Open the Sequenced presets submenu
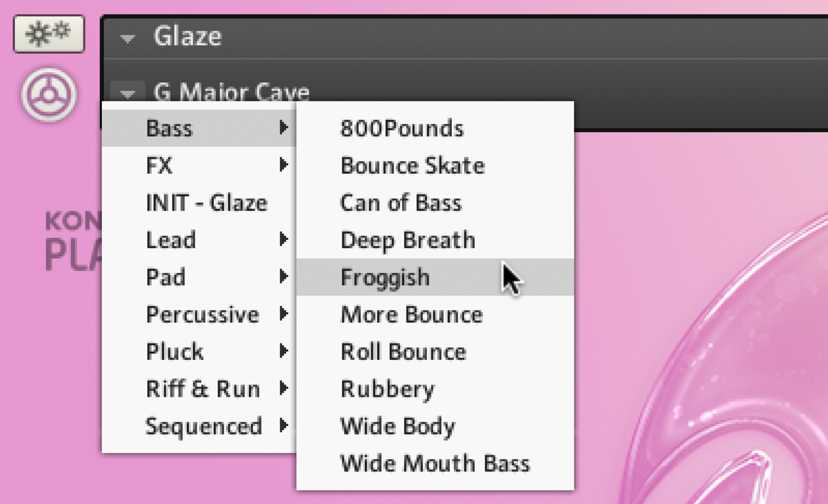Image resolution: width=828 pixels, height=504 pixels. [x=204, y=426]
